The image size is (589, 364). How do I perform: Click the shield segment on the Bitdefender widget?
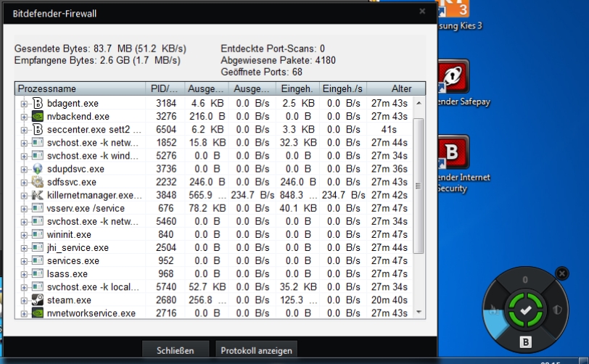coord(556,310)
